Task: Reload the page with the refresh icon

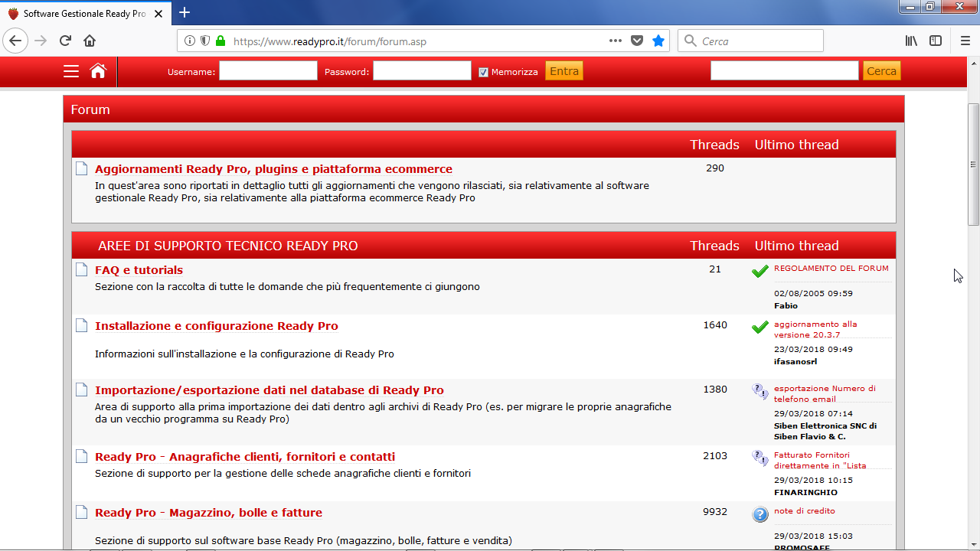Action: pos(65,41)
